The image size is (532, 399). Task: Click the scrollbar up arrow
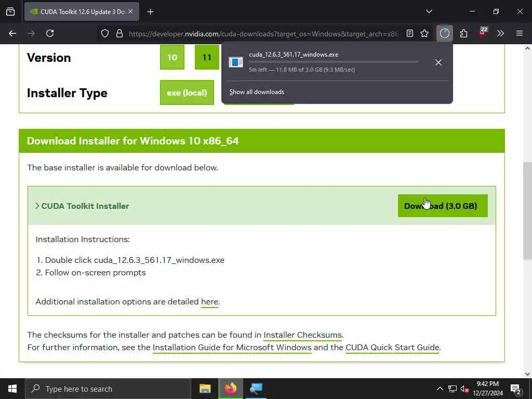coord(527,48)
